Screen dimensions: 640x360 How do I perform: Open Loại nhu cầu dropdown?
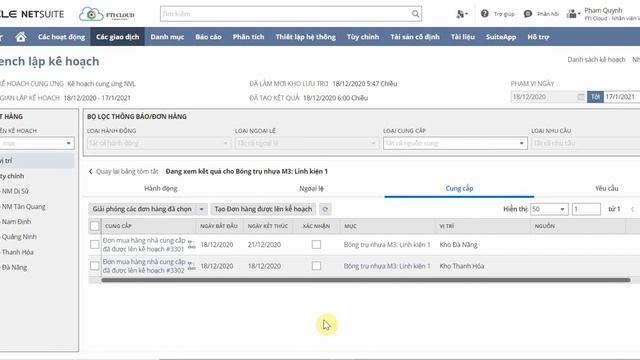(x=586, y=143)
